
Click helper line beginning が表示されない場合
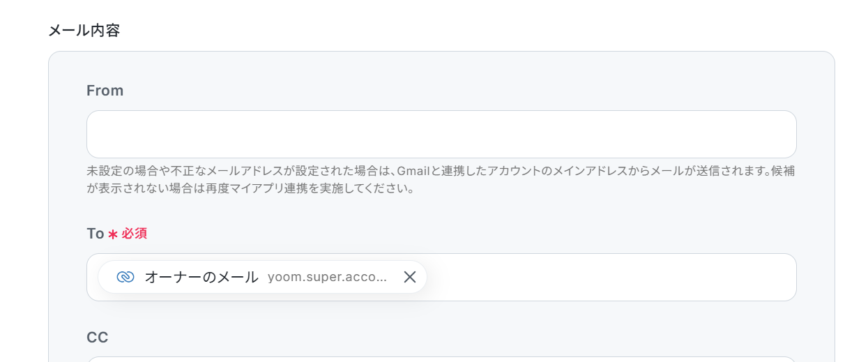[x=251, y=188]
